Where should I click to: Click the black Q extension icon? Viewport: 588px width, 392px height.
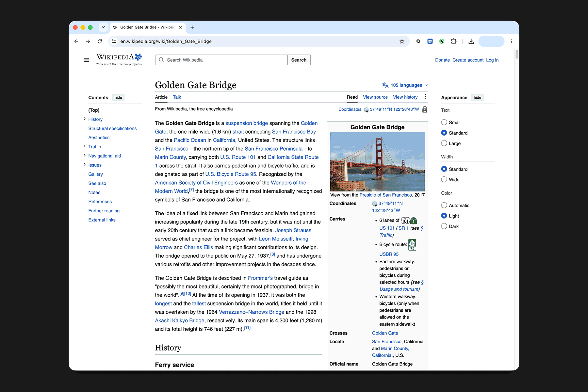pos(418,41)
